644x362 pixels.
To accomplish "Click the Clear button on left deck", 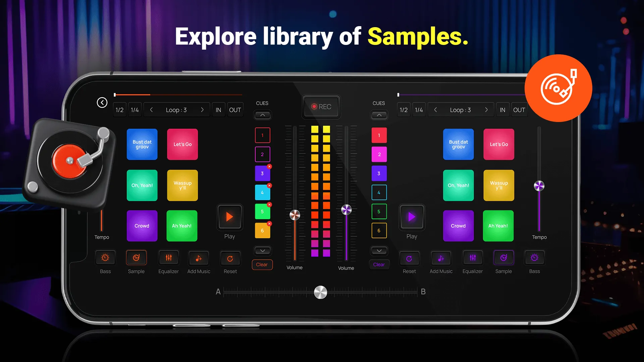I will [x=261, y=264].
